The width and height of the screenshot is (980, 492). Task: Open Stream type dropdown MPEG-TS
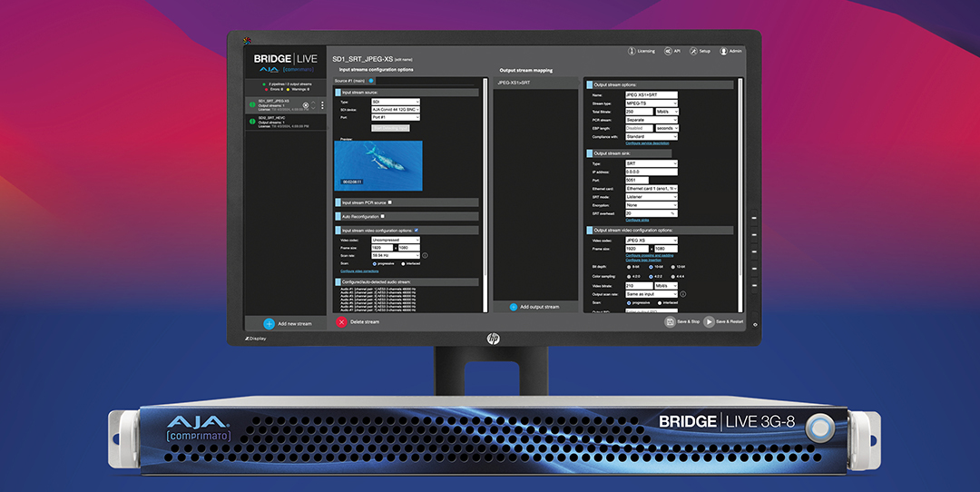pyautogui.click(x=652, y=103)
